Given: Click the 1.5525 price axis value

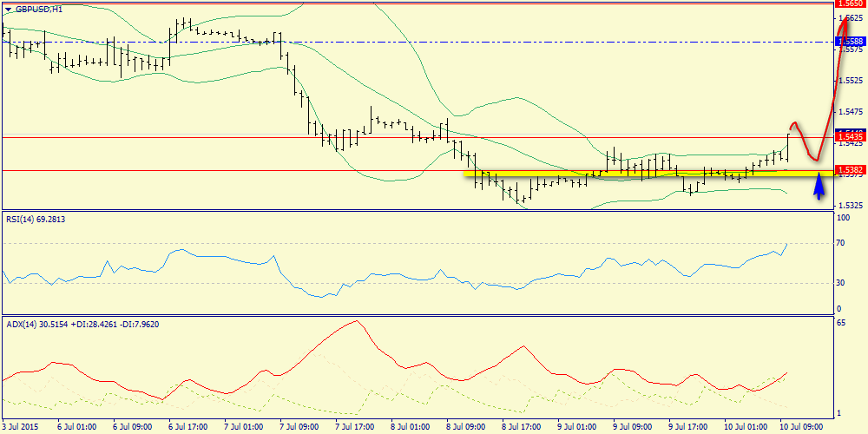Looking at the screenshot, I should (849, 80).
